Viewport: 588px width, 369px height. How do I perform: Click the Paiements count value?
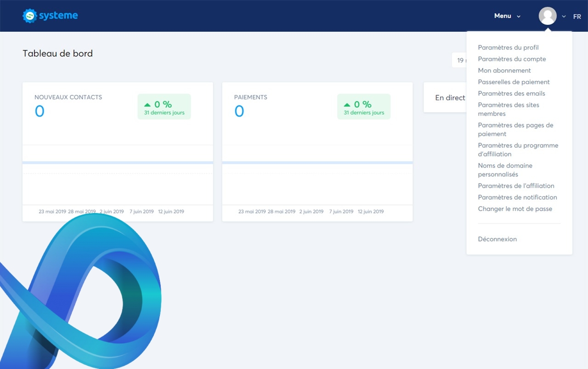click(x=239, y=111)
